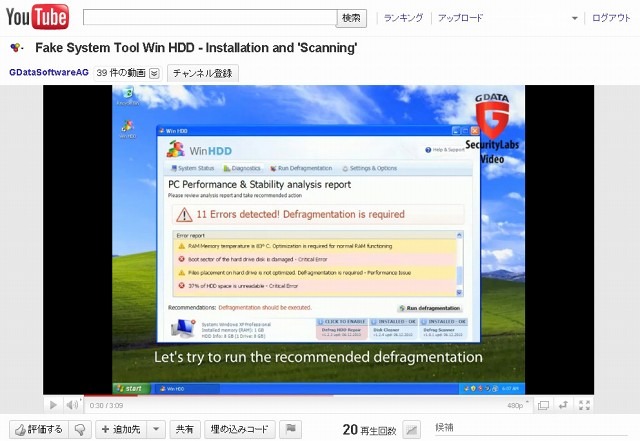This screenshot has width=640, height=441.
Task: Click the Run defragmentation button
Action: (x=430, y=308)
